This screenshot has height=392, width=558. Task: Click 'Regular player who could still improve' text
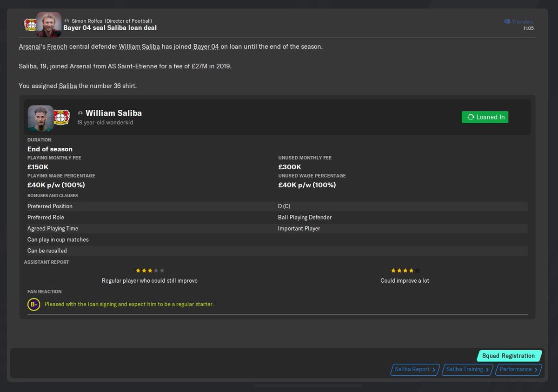pyautogui.click(x=150, y=280)
